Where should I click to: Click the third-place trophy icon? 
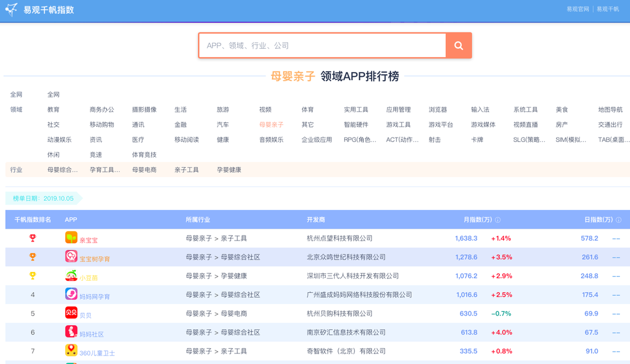[33, 276]
